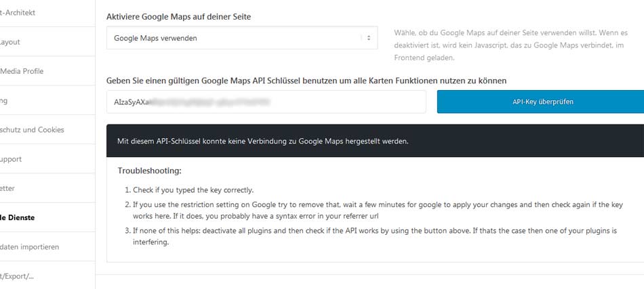Click troubleshooting item about restriction setting
The image size is (644, 289).
[378, 210]
